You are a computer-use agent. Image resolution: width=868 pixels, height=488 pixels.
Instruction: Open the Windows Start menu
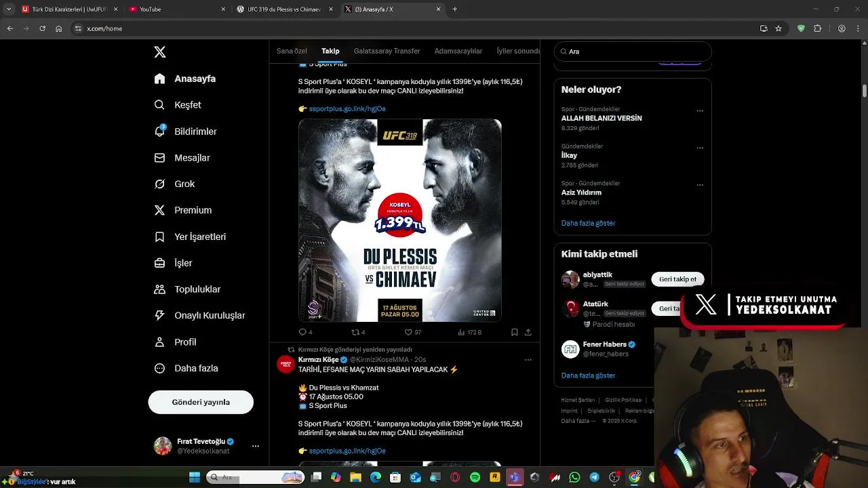pyautogui.click(x=194, y=477)
